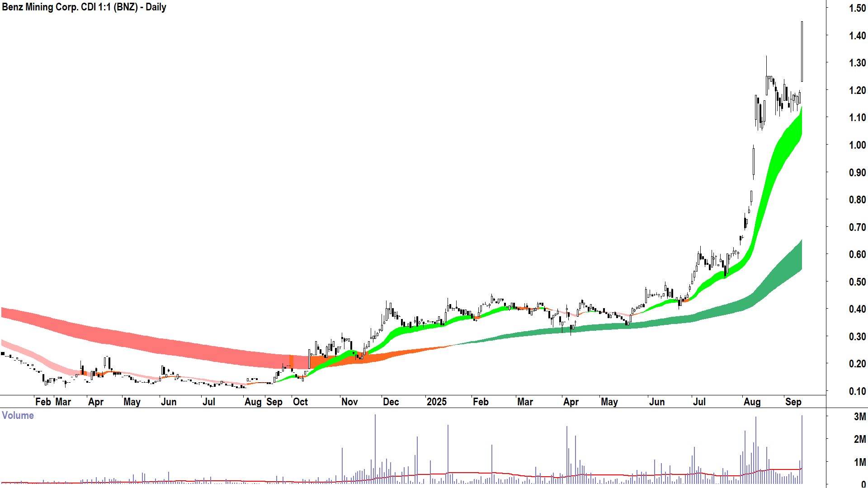
Task: Click the 1.30 price axis label
Action: tap(857, 63)
